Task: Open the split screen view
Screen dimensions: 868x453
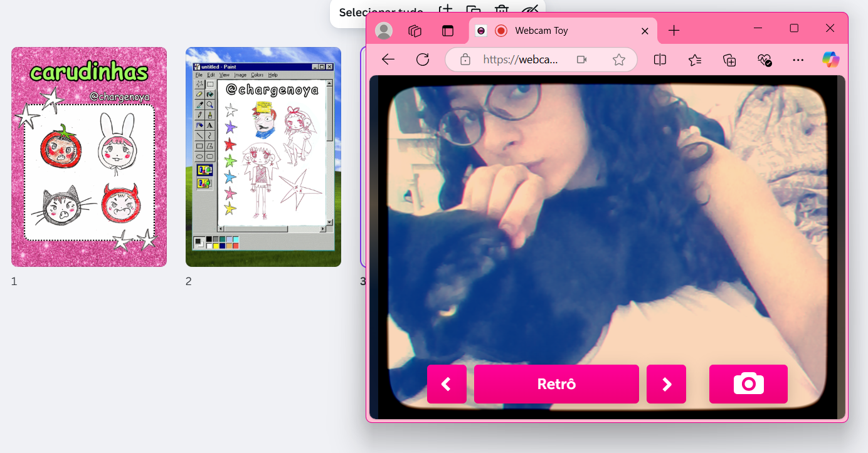Action: (x=660, y=60)
